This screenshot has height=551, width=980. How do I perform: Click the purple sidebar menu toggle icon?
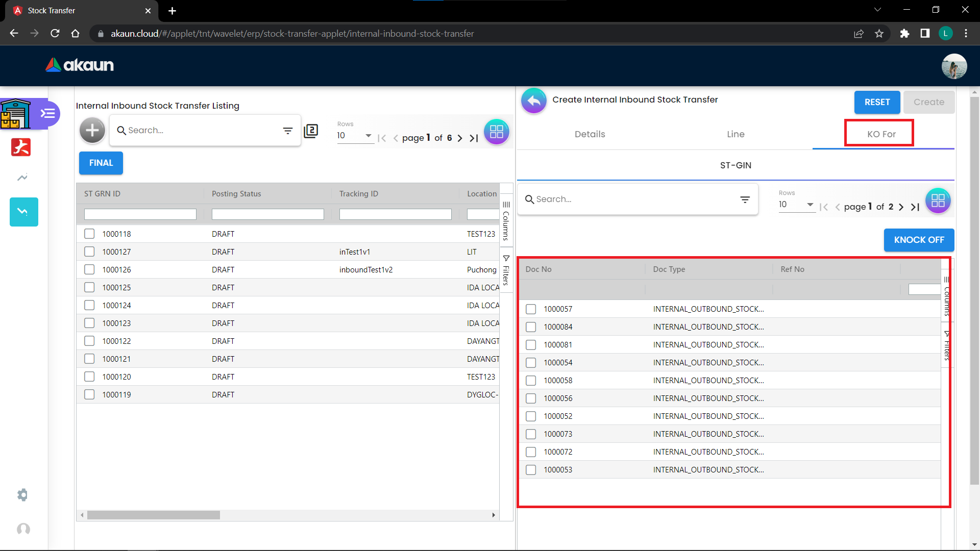tap(48, 113)
